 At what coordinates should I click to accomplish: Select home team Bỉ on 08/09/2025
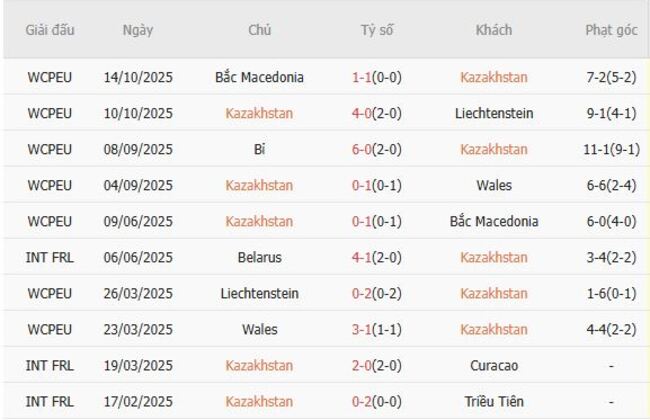point(259,149)
